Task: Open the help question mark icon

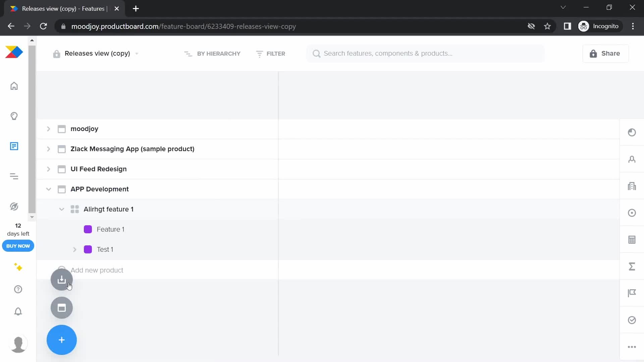Action: click(18, 289)
